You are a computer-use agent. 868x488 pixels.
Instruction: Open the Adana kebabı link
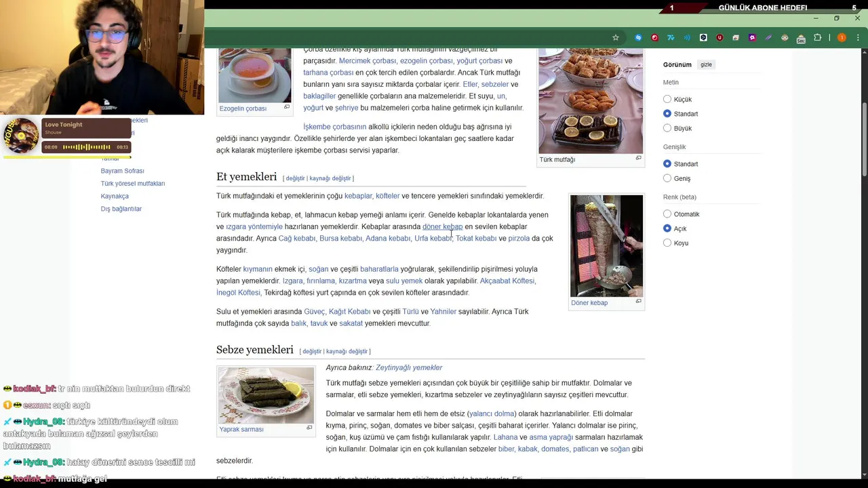point(388,239)
